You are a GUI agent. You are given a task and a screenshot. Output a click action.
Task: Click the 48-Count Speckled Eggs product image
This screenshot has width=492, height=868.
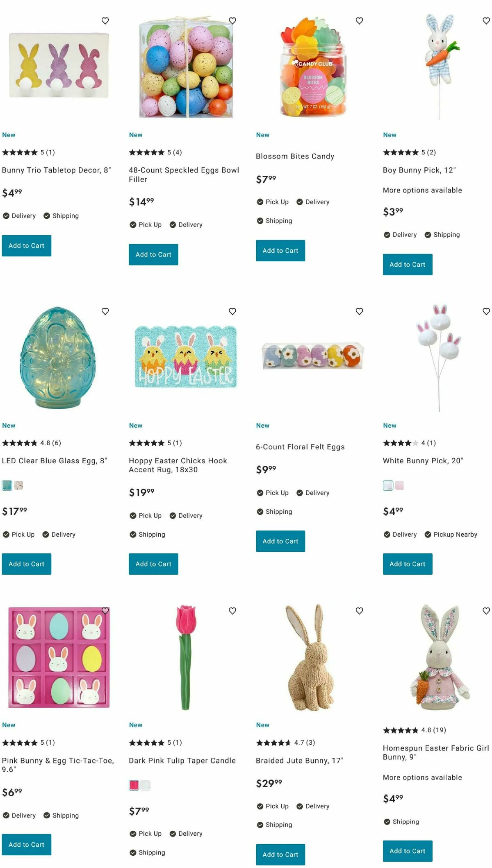(x=186, y=68)
